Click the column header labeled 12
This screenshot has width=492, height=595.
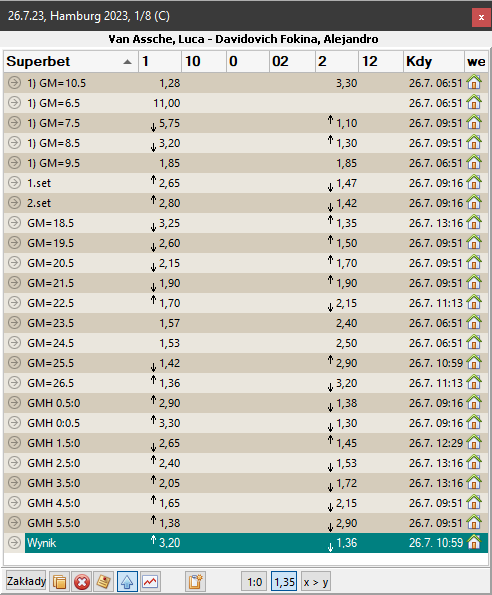point(380,61)
